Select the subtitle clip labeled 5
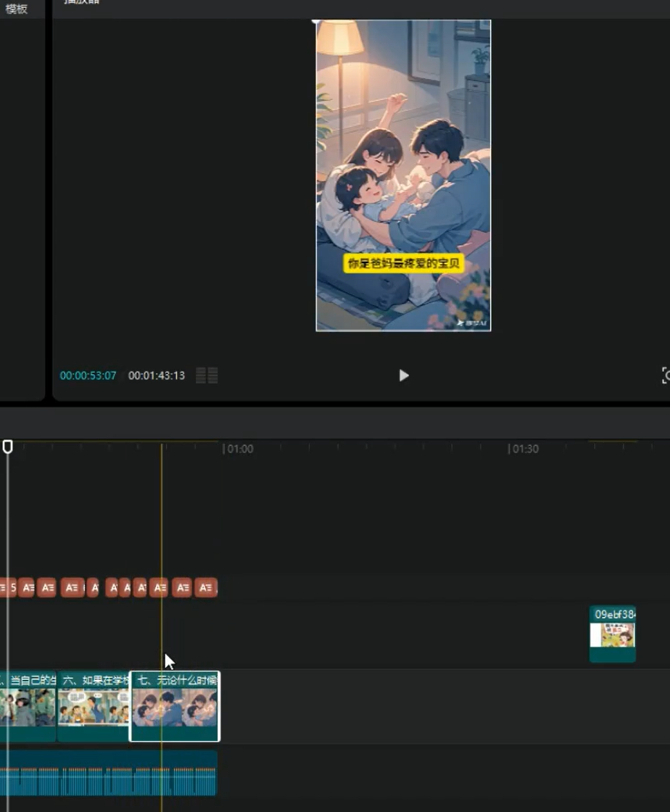670x812 pixels. click(9, 588)
